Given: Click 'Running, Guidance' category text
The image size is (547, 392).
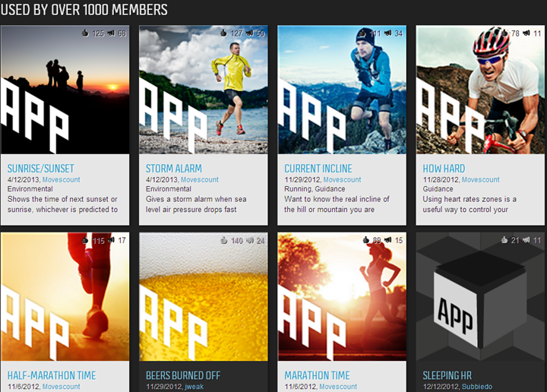Looking at the screenshot, I should (315, 189).
